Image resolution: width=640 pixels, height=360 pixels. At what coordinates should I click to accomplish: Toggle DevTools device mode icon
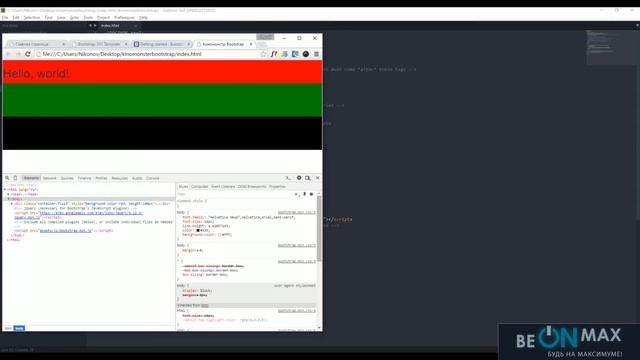tap(16, 178)
